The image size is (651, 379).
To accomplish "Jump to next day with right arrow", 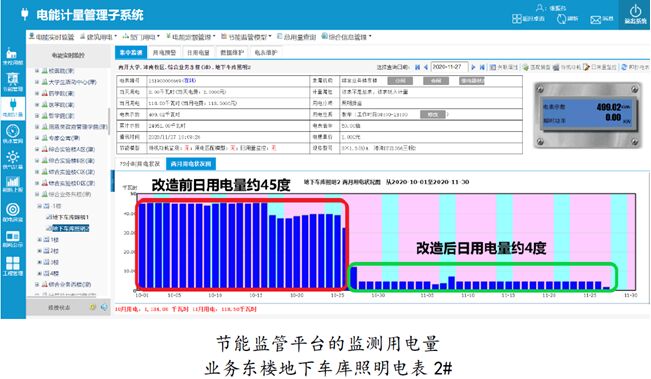I will click(473, 67).
